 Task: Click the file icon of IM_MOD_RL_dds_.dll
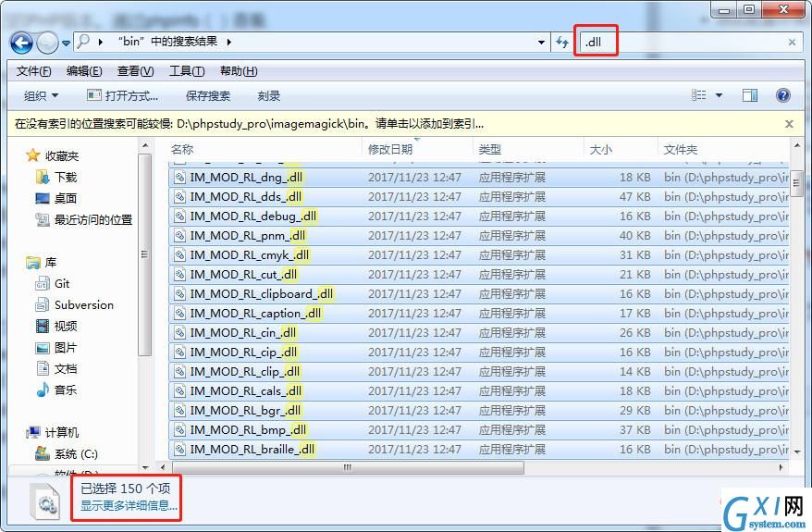coord(179,197)
